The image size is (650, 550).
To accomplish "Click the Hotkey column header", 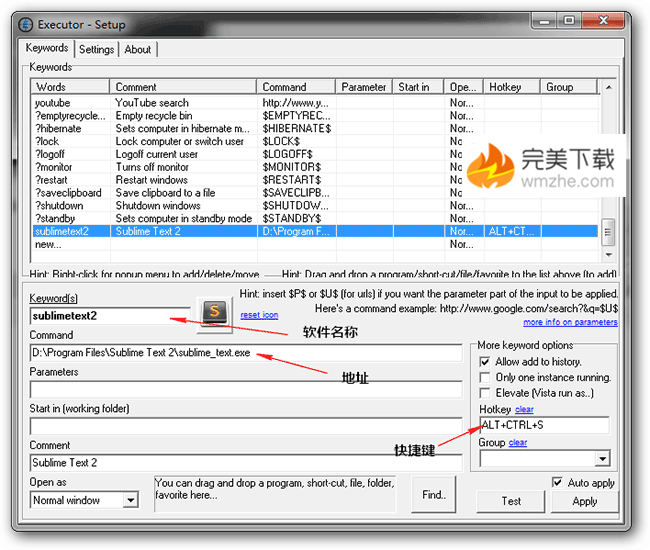I will point(512,87).
